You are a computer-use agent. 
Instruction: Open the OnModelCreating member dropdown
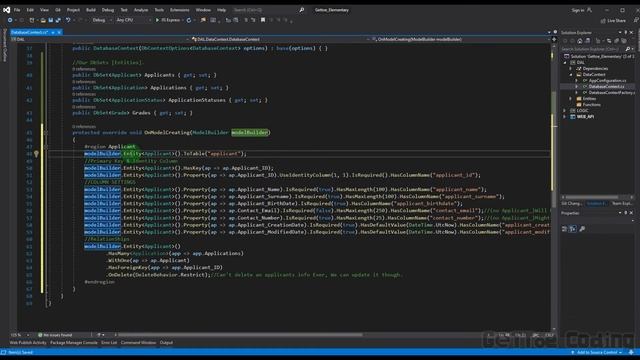coord(461,40)
